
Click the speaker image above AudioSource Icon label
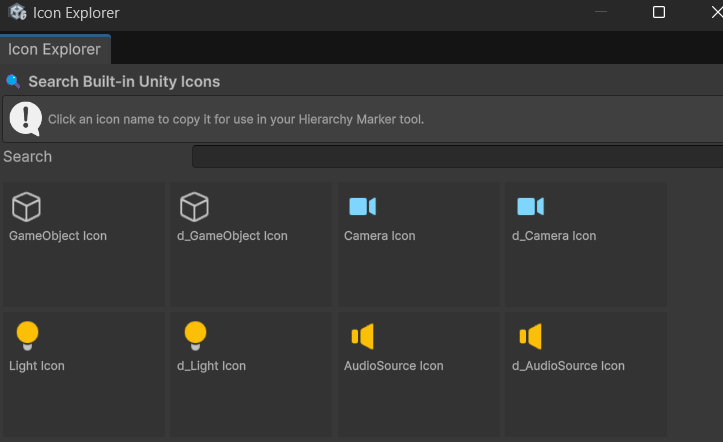point(362,336)
